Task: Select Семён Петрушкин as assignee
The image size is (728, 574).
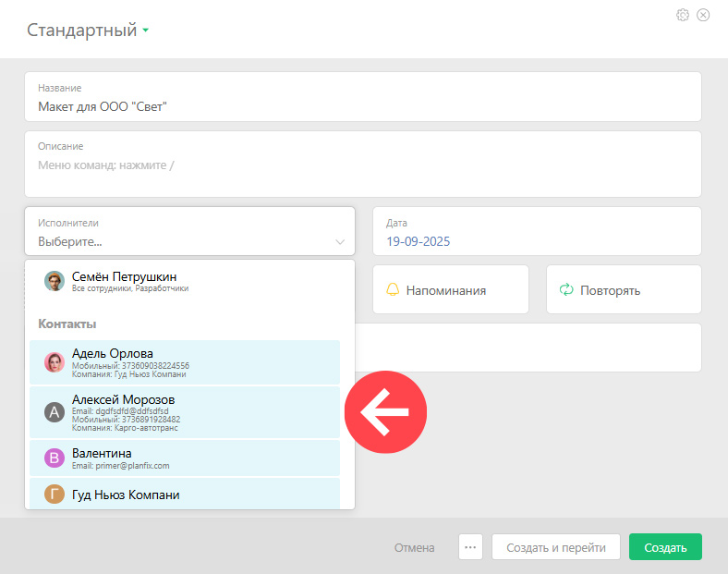Action: [185, 281]
